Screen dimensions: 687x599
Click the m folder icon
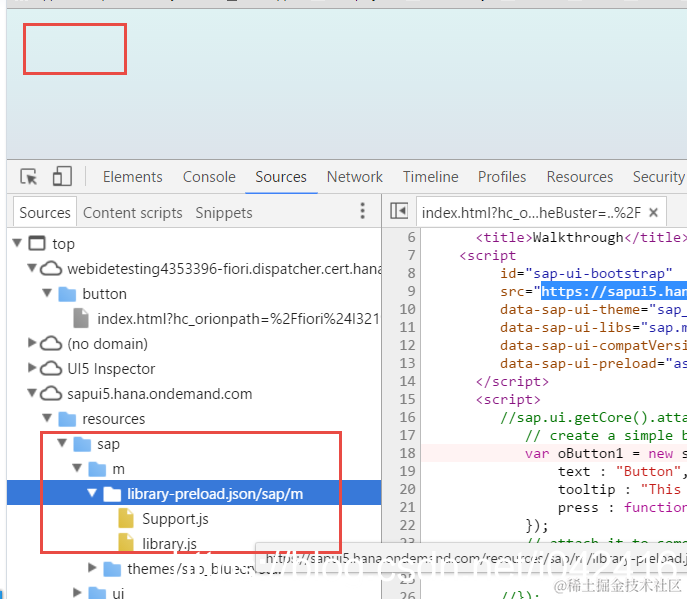click(x=97, y=469)
